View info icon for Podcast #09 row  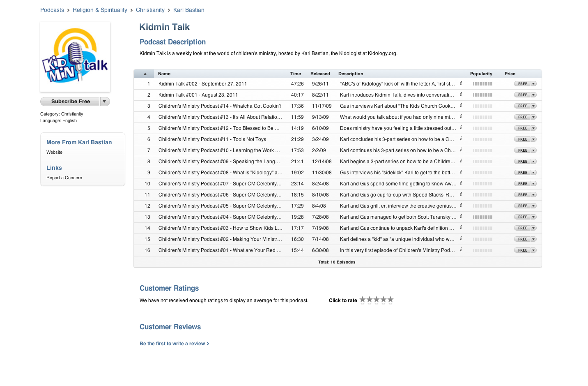tap(461, 161)
